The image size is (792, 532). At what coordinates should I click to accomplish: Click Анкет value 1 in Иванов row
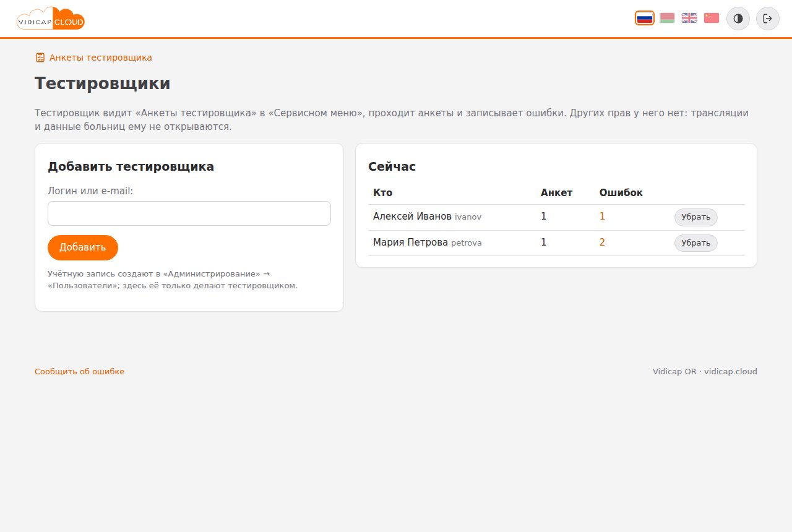point(544,217)
